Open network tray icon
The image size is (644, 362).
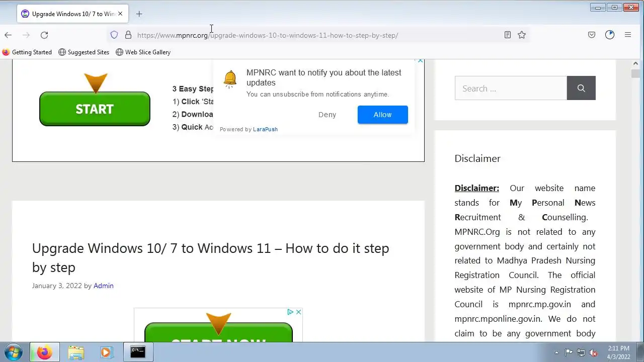(x=581, y=352)
